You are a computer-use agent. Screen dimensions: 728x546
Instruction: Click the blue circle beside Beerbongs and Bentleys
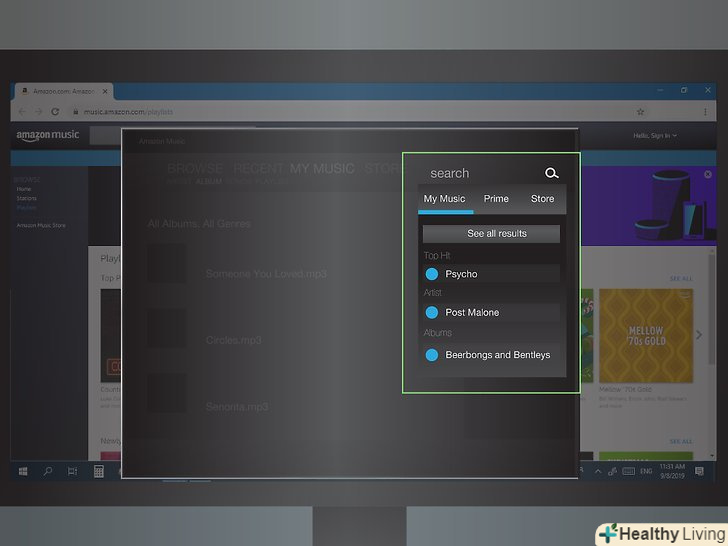tap(432, 355)
